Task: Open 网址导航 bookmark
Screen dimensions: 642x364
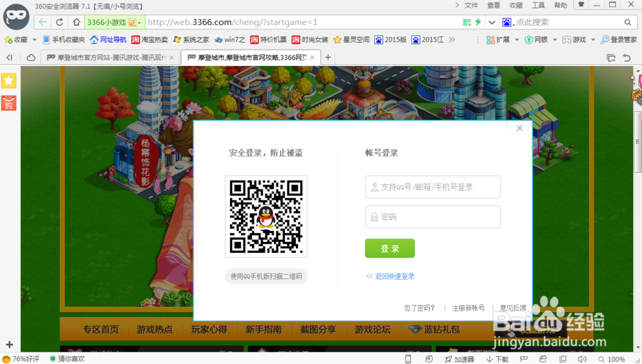Action: click(108, 39)
